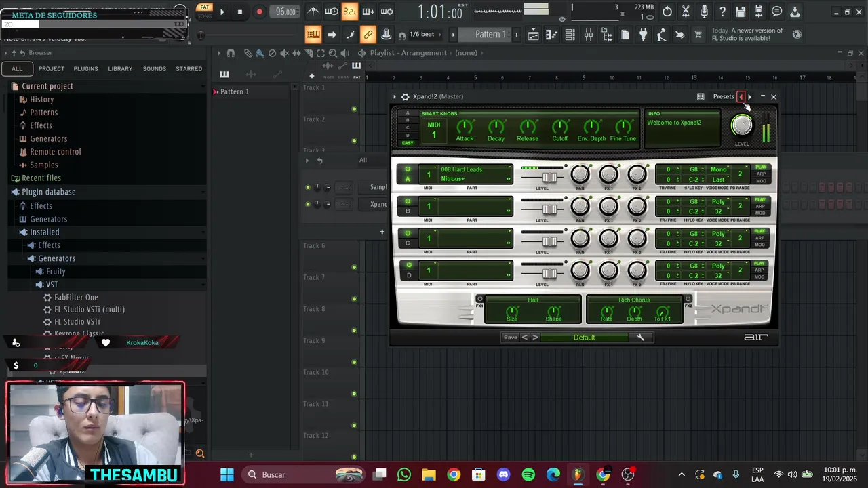The height and width of the screenshot is (488, 868).
Task: Select the PLUGINS tab in Browser
Action: click(85, 68)
